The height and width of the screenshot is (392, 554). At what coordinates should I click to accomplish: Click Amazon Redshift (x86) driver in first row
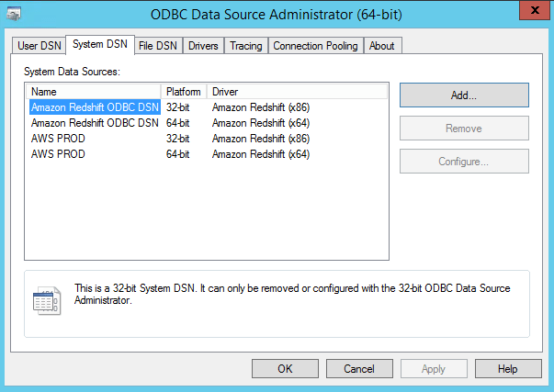point(261,107)
